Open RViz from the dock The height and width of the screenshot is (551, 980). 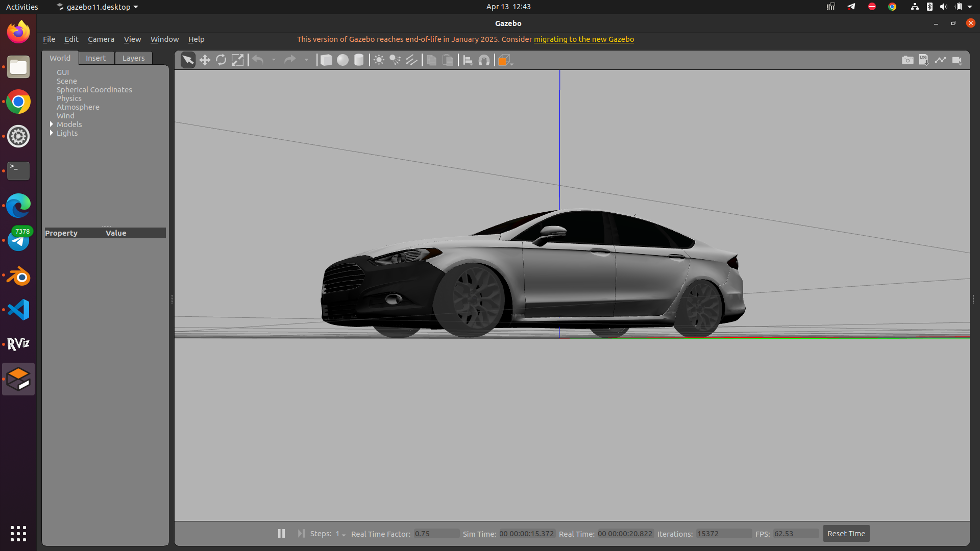click(x=18, y=344)
